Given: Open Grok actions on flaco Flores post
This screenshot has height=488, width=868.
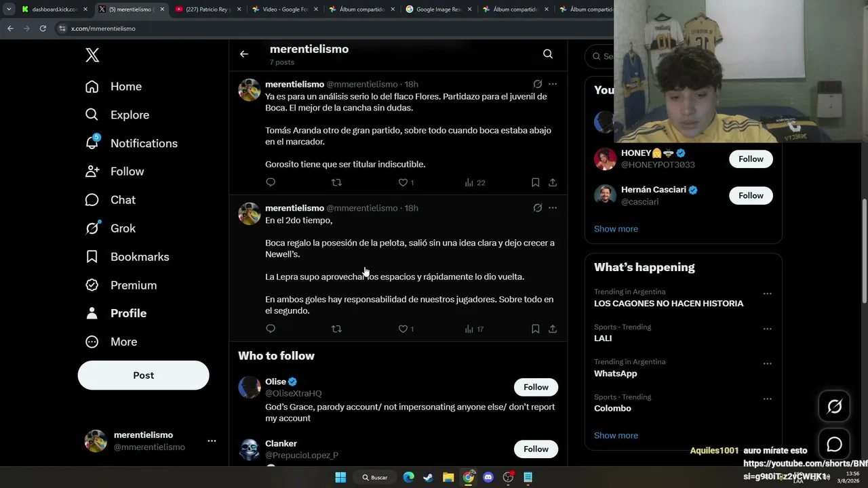Looking at the screenshot, I should (x=537, y=84).
